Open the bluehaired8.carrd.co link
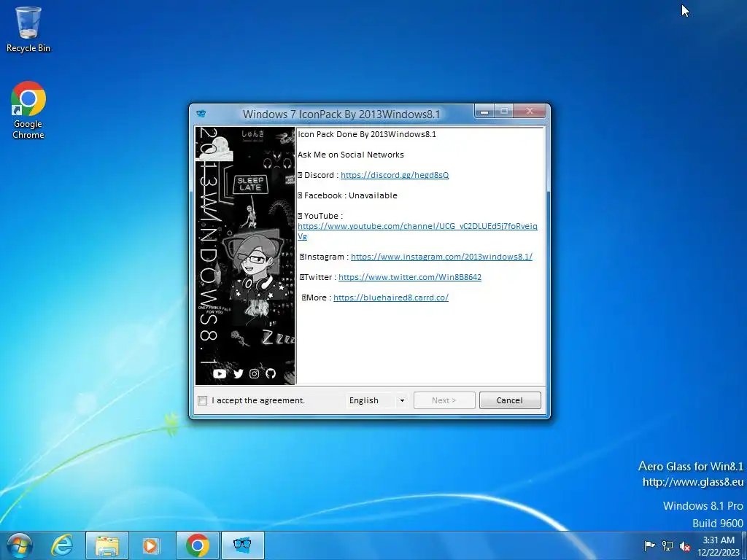This screenshot has height=560, width=747. (x=391, y=297)
